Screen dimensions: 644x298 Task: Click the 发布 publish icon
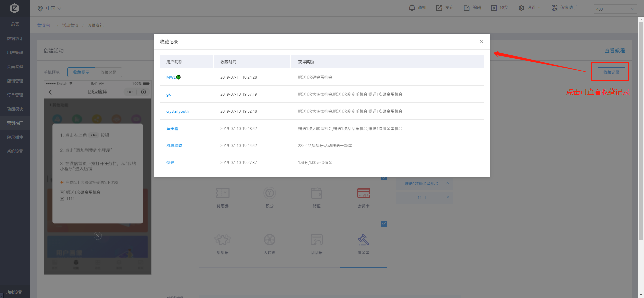click(439, 8)
